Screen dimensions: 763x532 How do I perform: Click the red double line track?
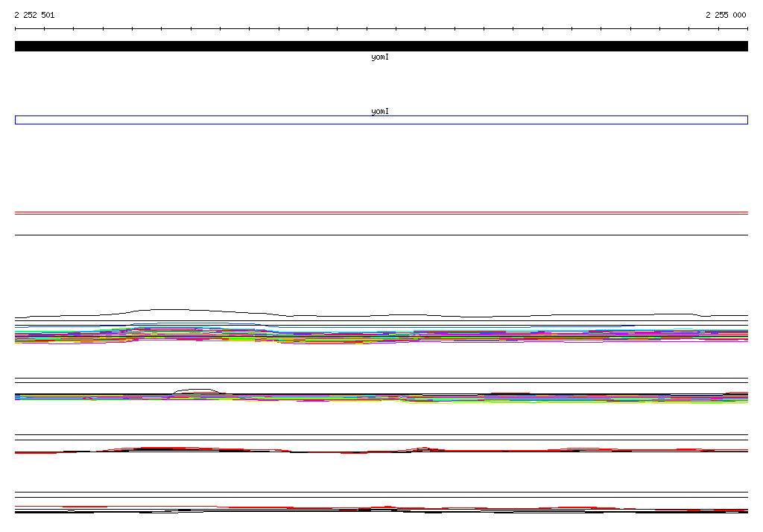coord(381,213)
